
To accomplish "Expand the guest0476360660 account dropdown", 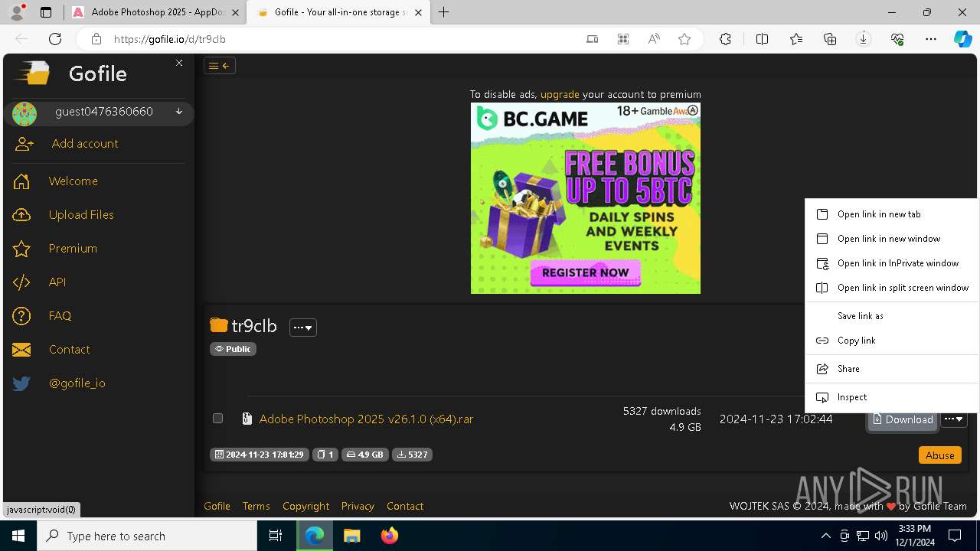I will [179, 112].
